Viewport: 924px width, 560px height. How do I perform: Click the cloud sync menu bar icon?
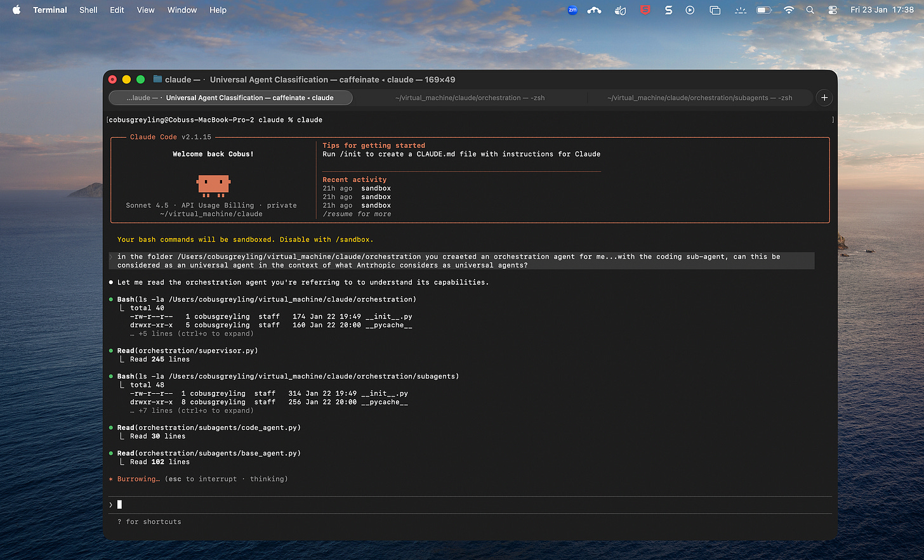[x=594, y=10]
